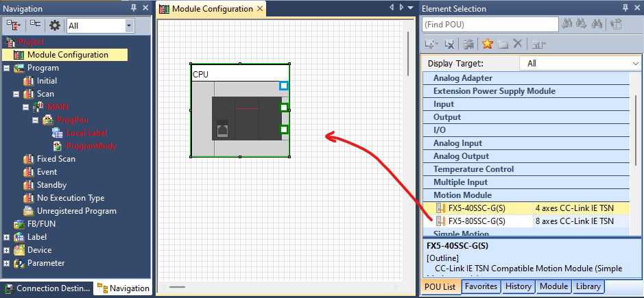The width and height of the screenshot is (644, 298).
Task: Expand the Temperature Control category
Action: (526, 169)
